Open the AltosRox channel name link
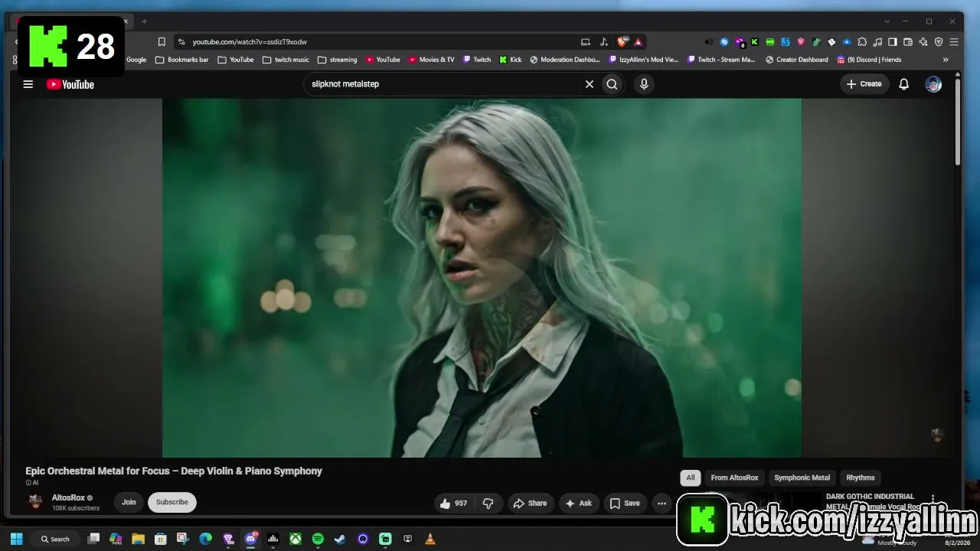 coord(68,497)
